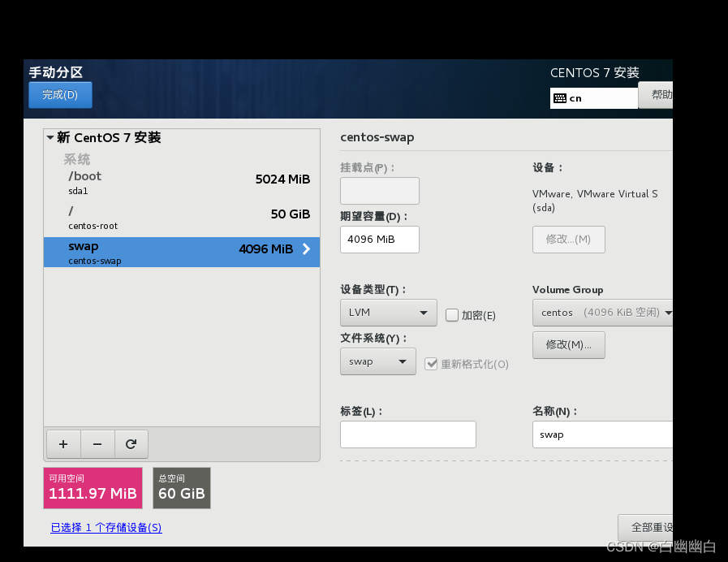Viewport: 728px width, 562px height.
Task: Click the 修改(M)... volume group button
Action: pos(569,344)
